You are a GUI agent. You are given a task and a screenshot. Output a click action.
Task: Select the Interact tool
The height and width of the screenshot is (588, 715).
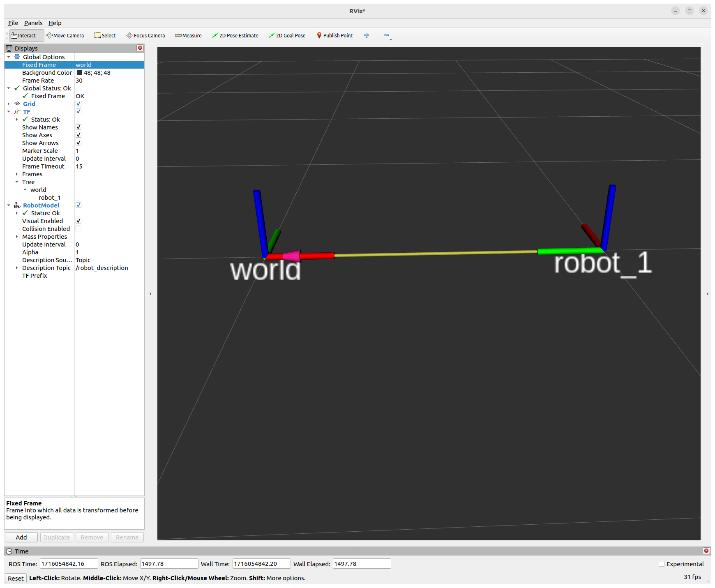26,35
